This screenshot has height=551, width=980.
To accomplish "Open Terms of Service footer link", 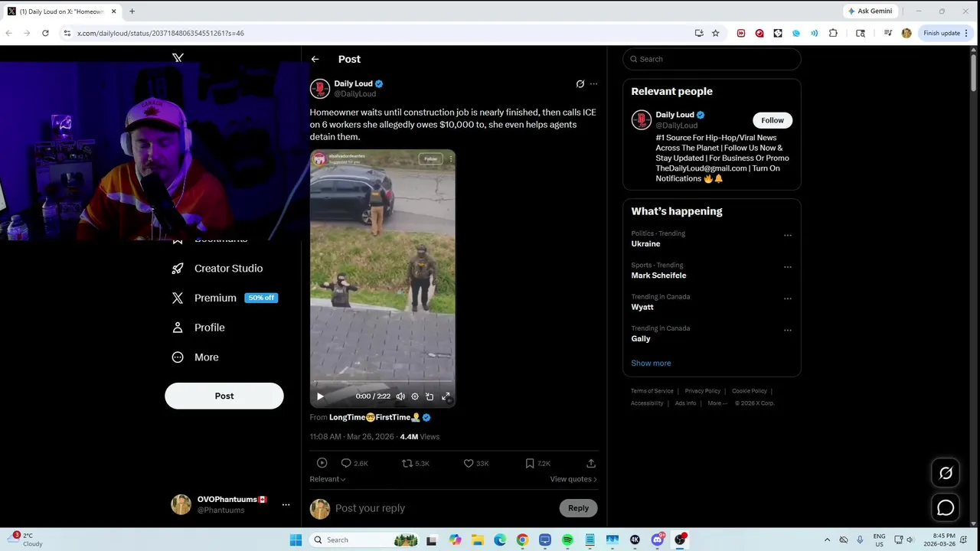I will tap(652, 391).
